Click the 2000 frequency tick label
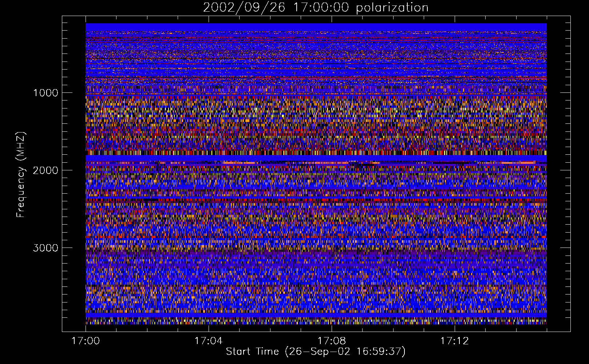The width and height of the screenshot is (589, 364). point(46,170)
